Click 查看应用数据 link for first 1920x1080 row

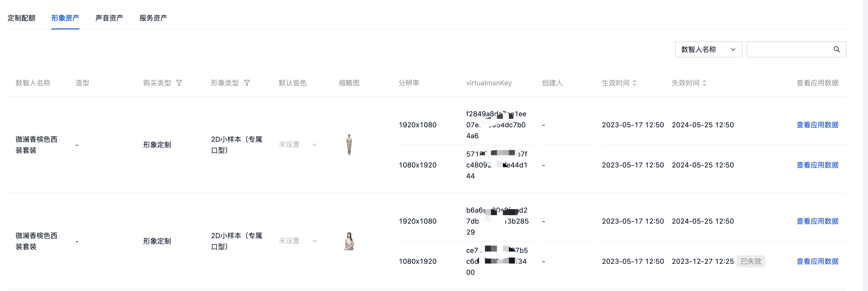(x=817, y=125)
